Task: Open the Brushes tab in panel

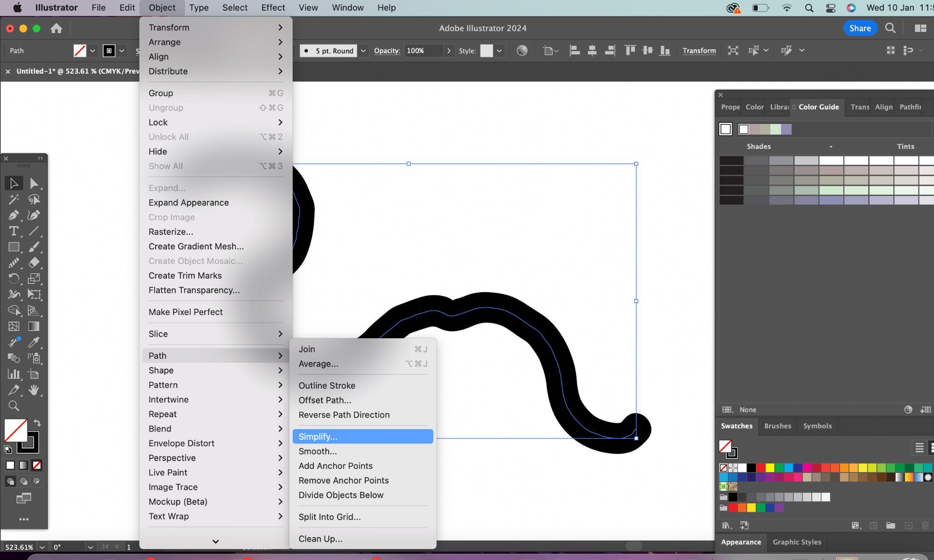Action: click(778, 425)
